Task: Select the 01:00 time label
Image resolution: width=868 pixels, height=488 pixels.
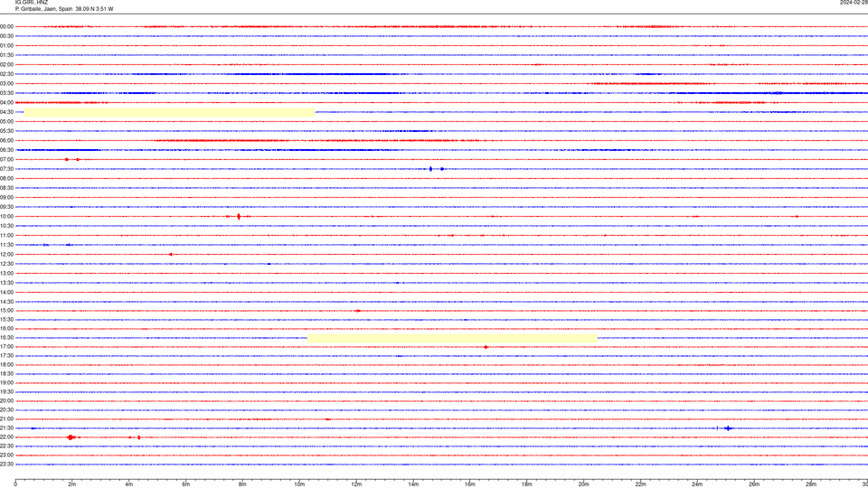Action: click(6, 45)
